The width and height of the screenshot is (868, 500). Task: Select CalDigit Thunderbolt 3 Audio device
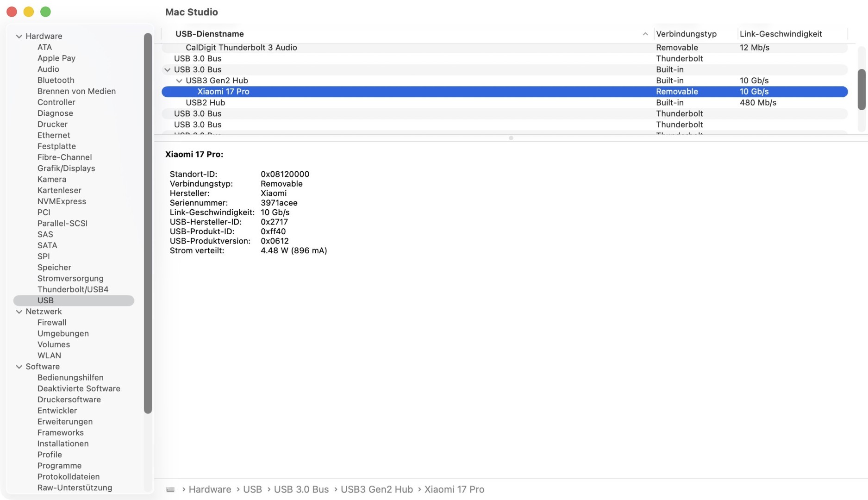point(241,48)
